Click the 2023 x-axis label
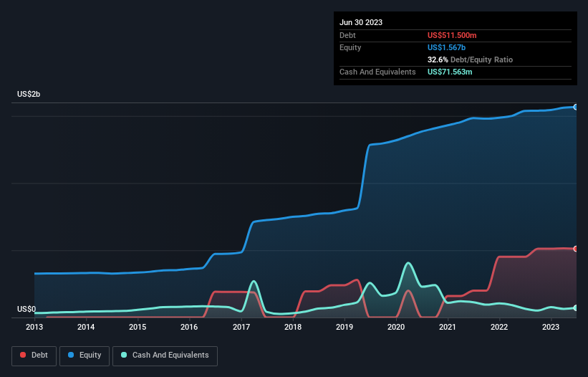 tap(551, 327)
